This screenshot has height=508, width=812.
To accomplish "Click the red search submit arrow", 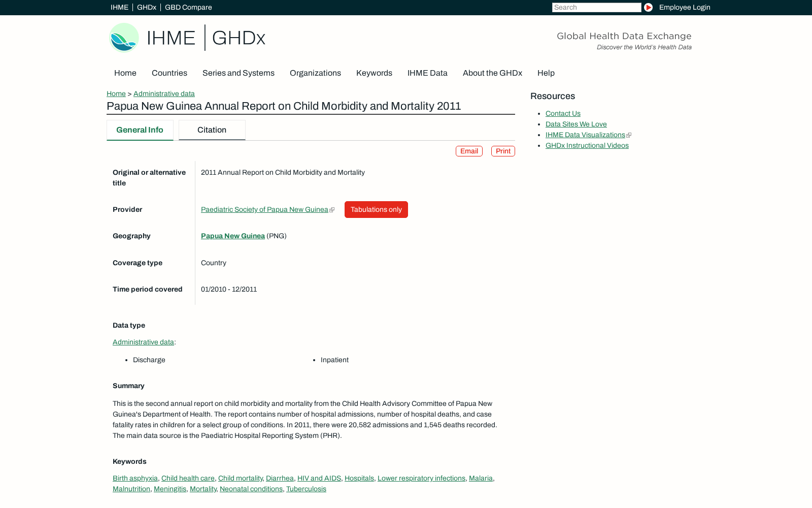I will pyautogui.click(x=648, y=8).
